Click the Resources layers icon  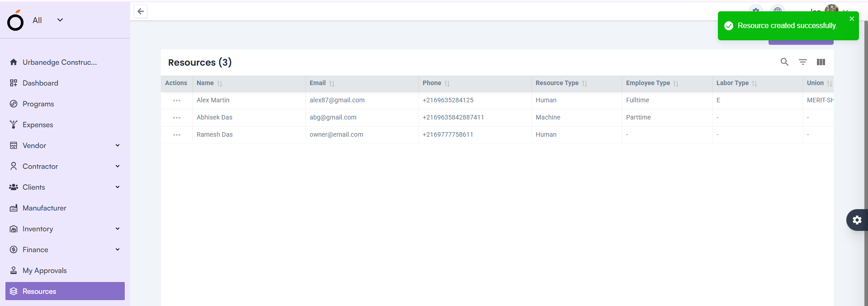(14, 291)
